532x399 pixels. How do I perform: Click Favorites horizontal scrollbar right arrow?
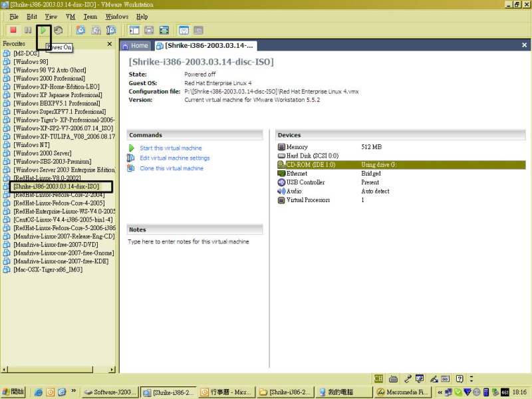[112, 370]
